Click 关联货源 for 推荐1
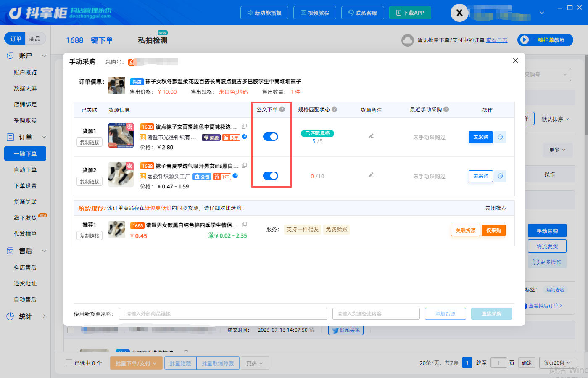Image resolution: width=588 pixels, height=378 pixels. click(x=466, y=230)
